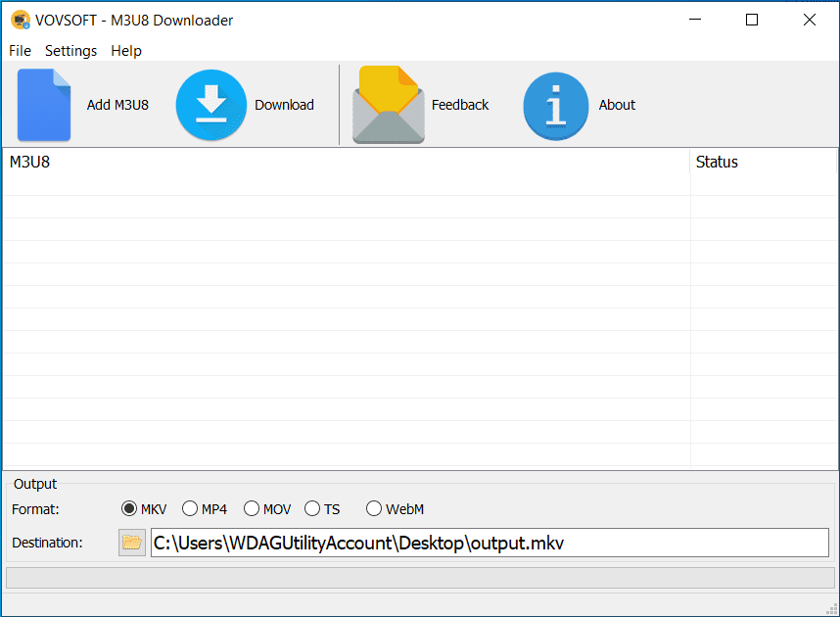Click the About label in toolbar
Screen dimensions: 840x617
(x=617, y=105)
